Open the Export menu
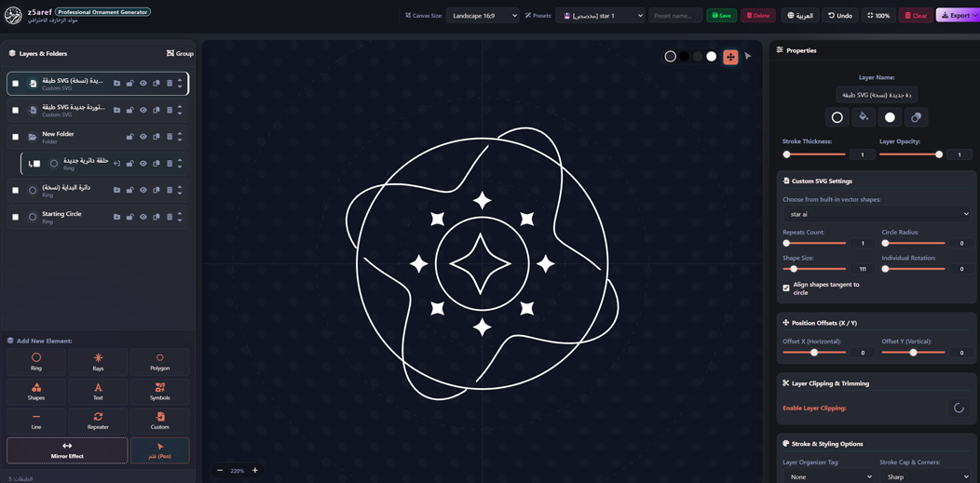 pyautogui.click(x=957, y=16)
